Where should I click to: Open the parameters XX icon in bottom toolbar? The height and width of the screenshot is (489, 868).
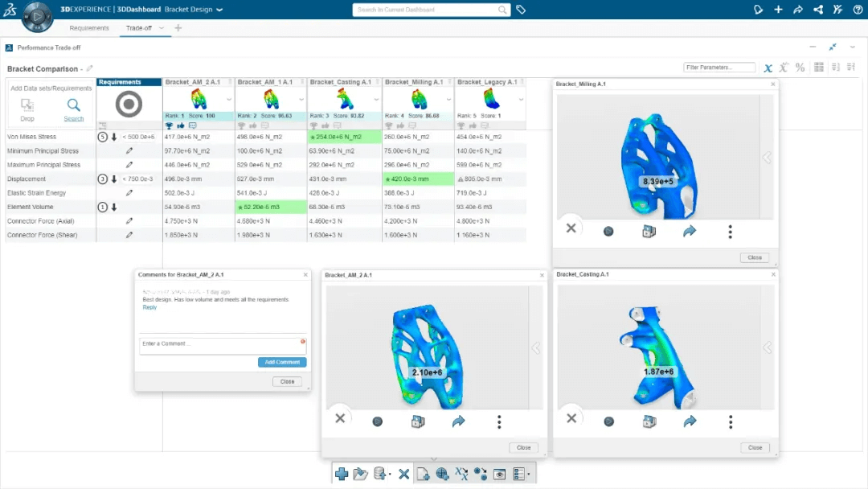tap(462, 474)
